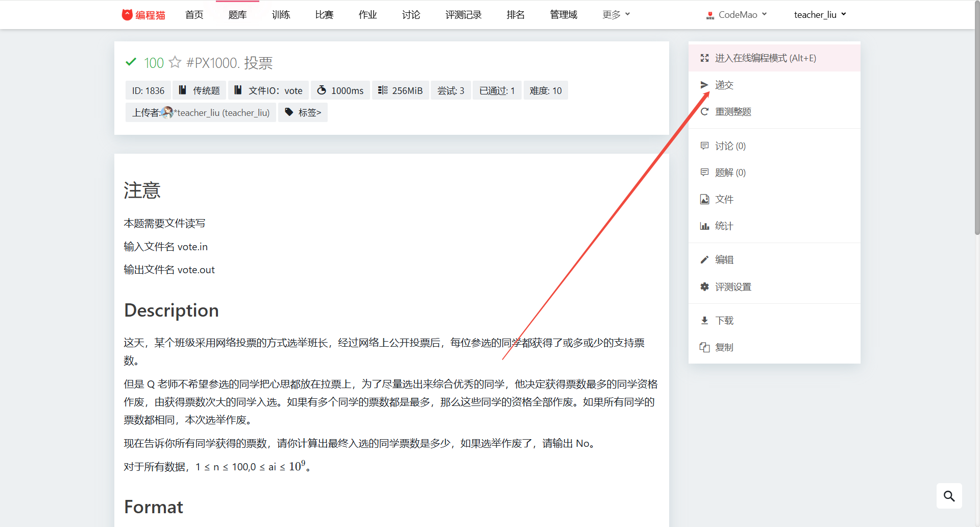The width and height of the screenshot is (980, 527).
Task: Click the 递交 submit arrow icon
Action: tap(704, 85)
